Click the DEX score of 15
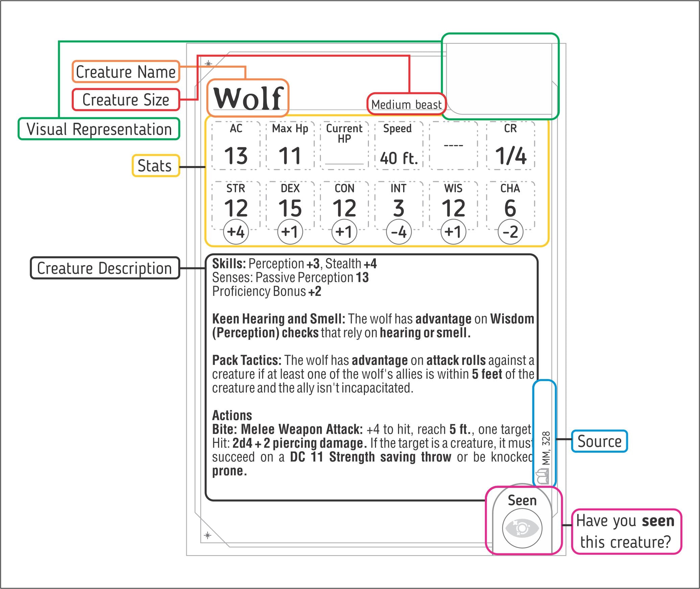 point(290,208)
